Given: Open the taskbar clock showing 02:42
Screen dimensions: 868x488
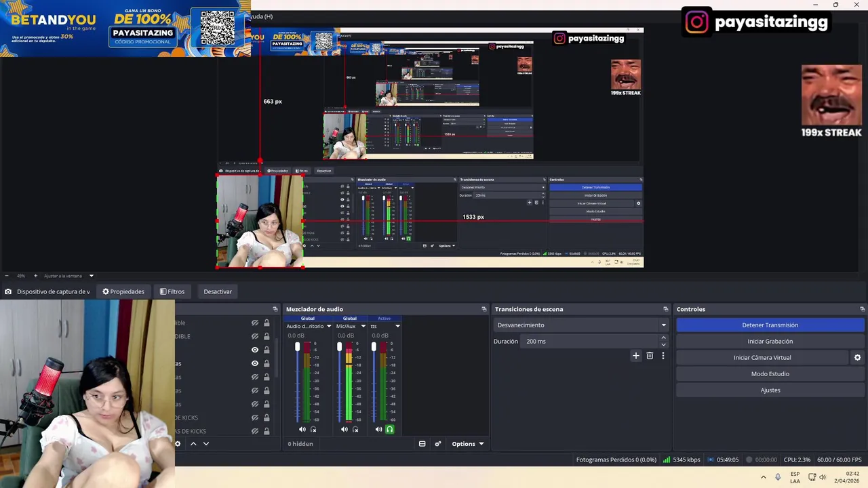Looking at the screenshot, I should pyautogui.click(x=846, y=477).
